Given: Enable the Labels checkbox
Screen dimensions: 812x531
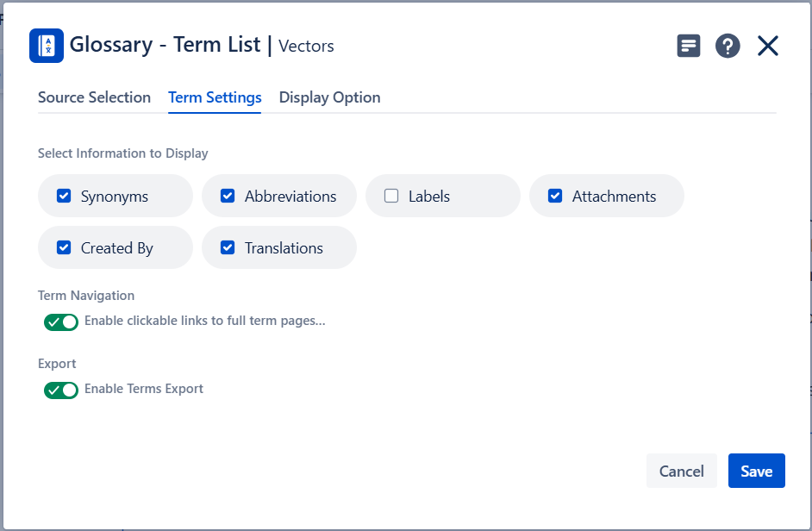Looking at the screenshot, I should pos(391,196).
